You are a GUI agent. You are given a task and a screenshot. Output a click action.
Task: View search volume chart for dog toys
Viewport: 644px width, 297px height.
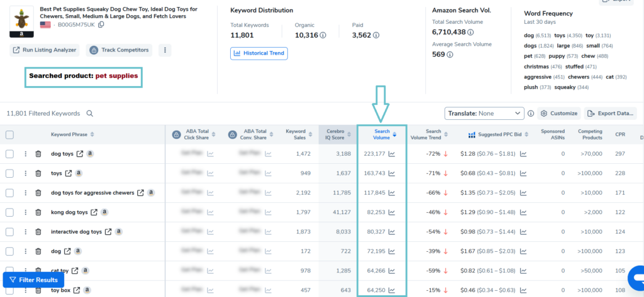click(392, 154)
